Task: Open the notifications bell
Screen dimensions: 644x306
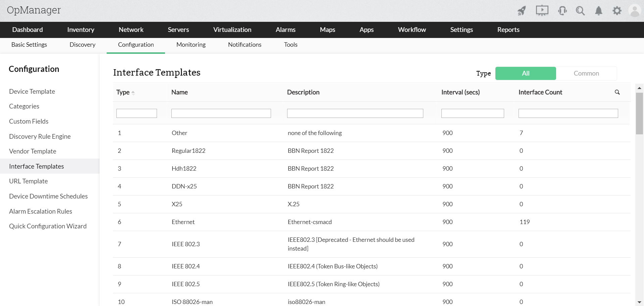Action: 598,10
